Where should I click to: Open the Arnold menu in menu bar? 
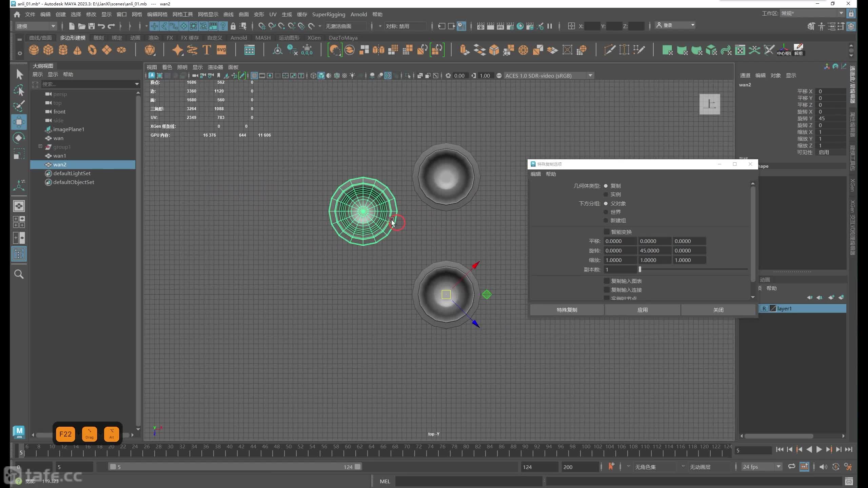click(x=358, y=14)
